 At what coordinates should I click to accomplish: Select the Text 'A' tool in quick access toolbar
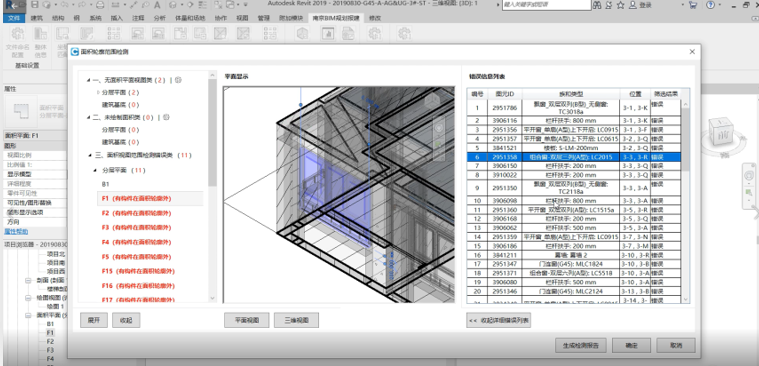click(157, 5)
